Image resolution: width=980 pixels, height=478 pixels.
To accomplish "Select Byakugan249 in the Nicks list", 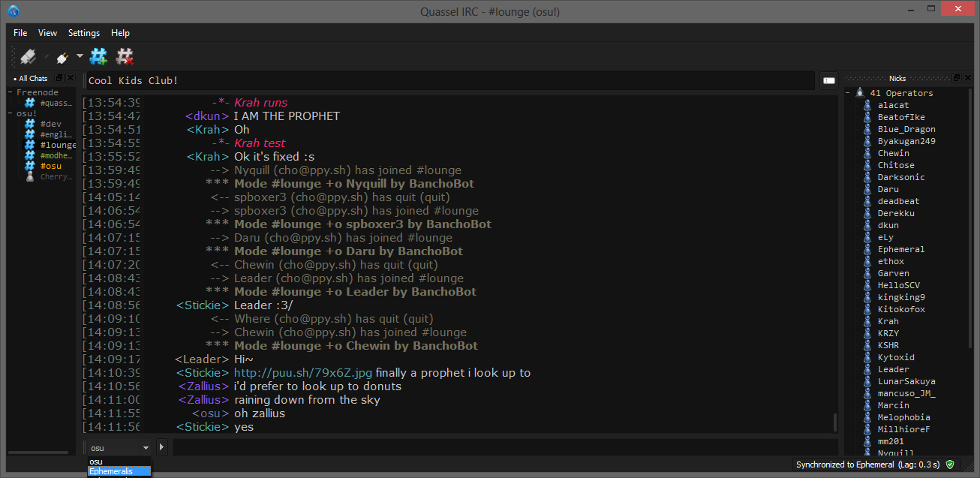I will 906,141.
